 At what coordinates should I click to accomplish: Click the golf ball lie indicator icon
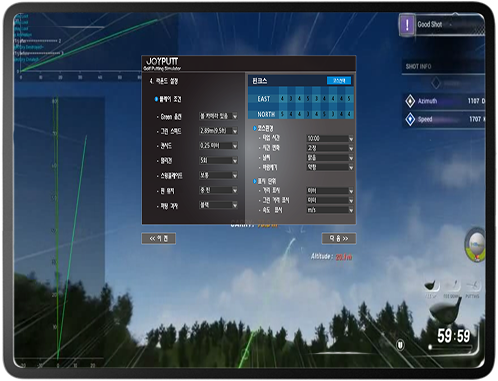(476, 246)
